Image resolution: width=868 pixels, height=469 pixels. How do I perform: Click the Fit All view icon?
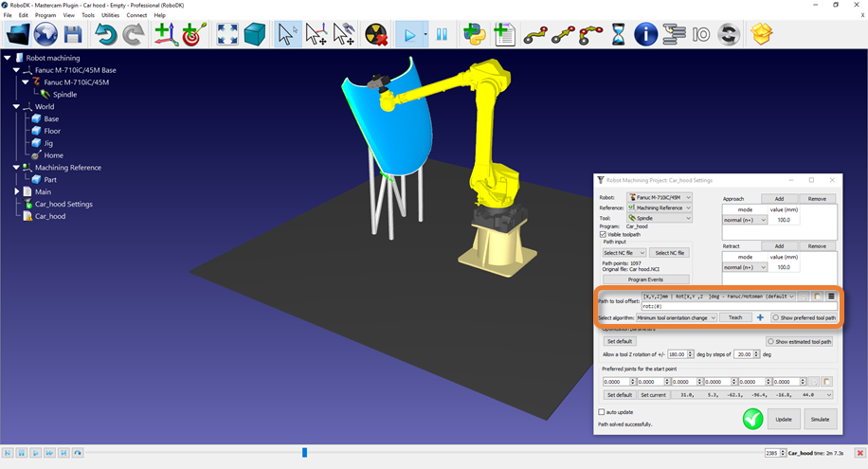pyautogui.click(x=227, y=35)
